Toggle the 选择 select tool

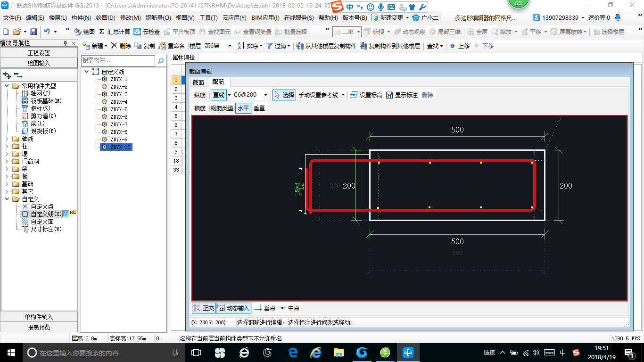click(284, 95)
